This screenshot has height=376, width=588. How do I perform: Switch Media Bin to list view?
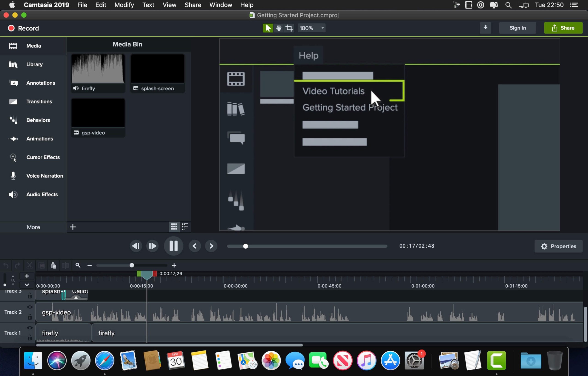(185, 227)
